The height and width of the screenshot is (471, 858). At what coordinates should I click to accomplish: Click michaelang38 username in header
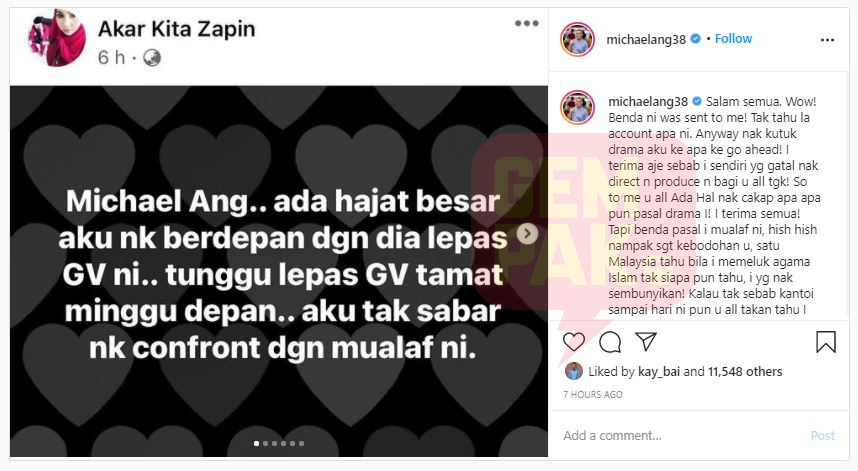click(x=646, y=39)
